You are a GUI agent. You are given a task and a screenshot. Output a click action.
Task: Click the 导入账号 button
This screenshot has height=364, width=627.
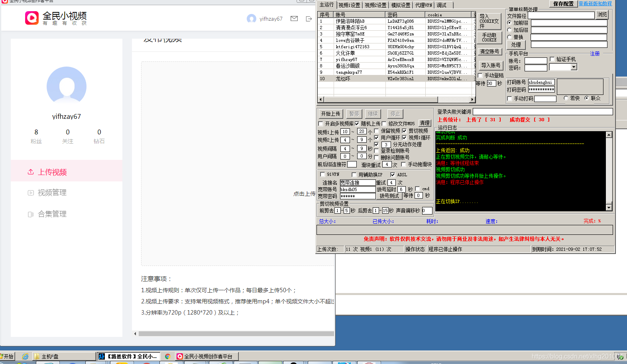[x=491, y=65]
